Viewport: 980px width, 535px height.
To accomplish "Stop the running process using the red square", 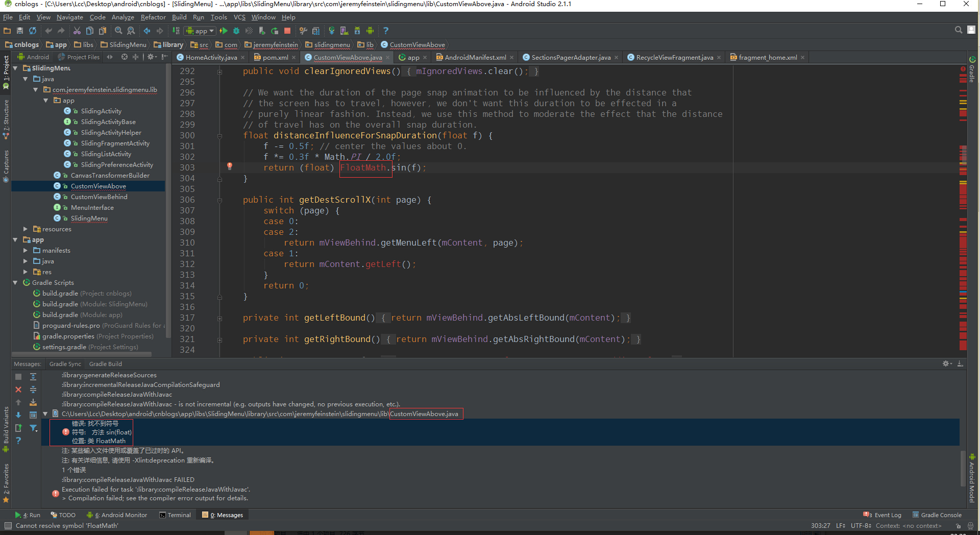I will [287, 31].
